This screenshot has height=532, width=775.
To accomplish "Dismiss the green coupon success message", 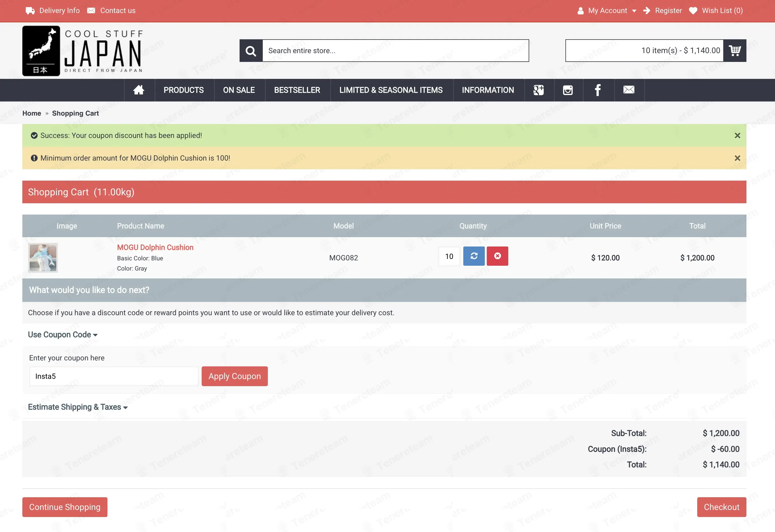I will (x=737, y=135).
